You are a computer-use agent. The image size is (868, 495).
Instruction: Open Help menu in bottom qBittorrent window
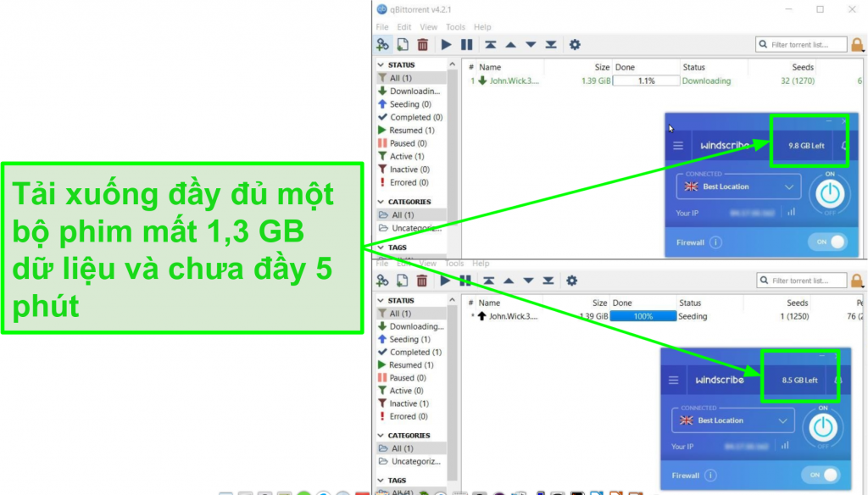tap(481, 264)
